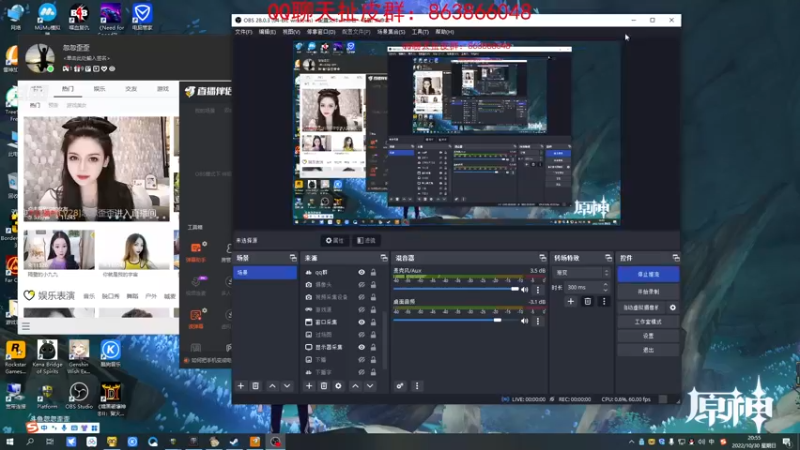Select the highlighted 场景 scene item
The image size is (800, 450).
[265, 273]
